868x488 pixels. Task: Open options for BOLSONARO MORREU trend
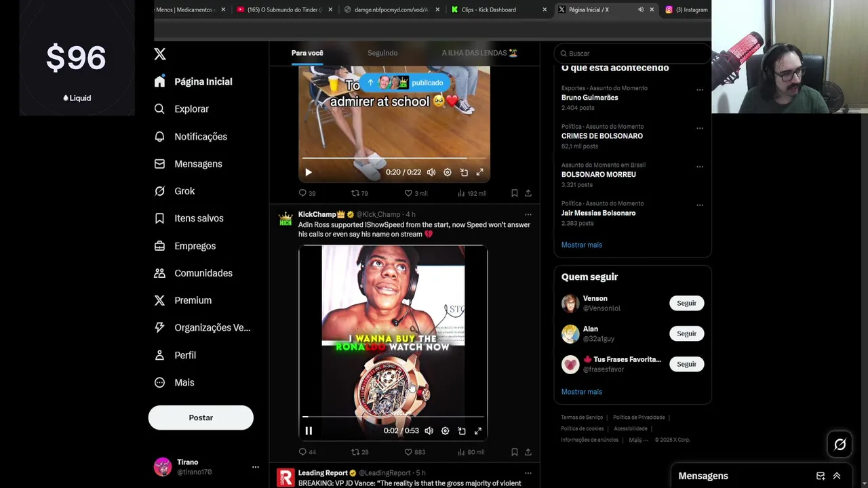[x=700, y=167]
